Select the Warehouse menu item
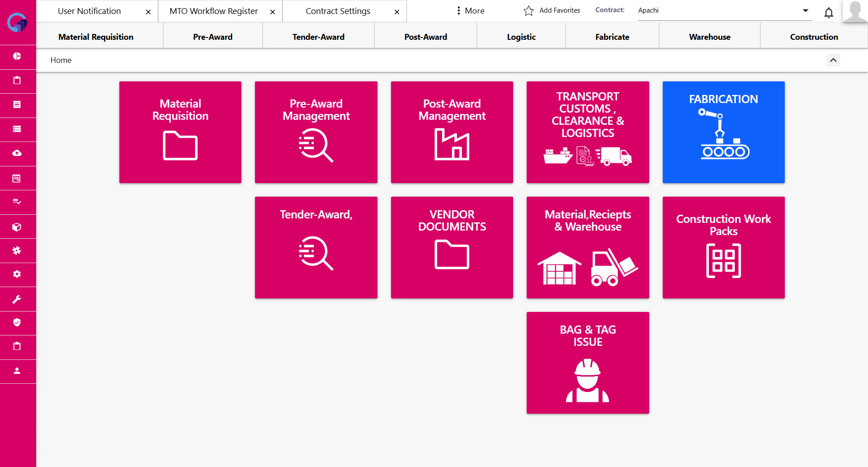Screen dimensions: 868x467 coord(709,37)
